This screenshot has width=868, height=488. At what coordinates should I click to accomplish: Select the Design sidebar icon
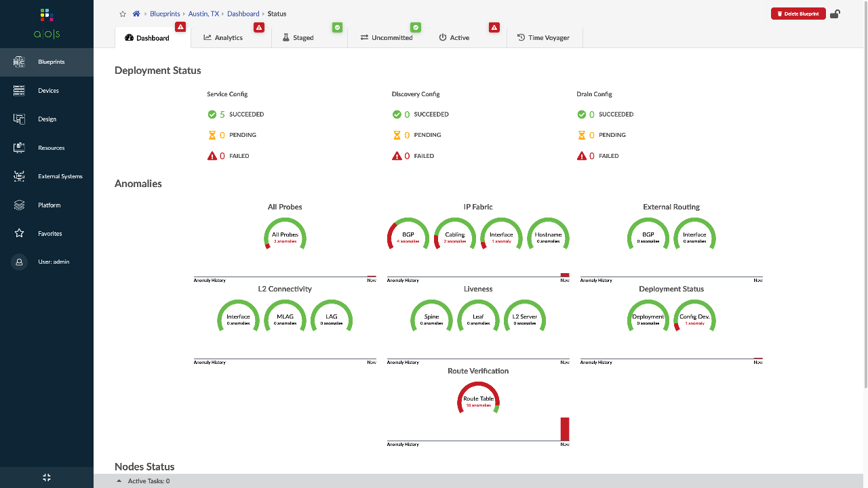pos(47,119)
